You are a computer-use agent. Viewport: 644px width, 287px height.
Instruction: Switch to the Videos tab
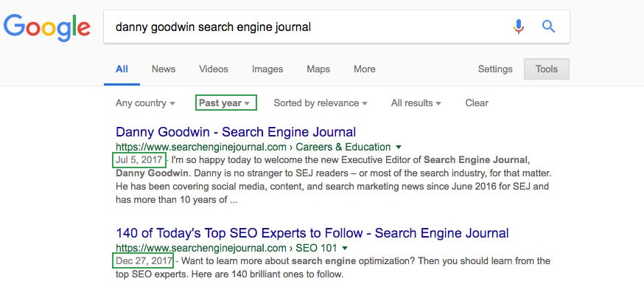[x=214, y=69]
